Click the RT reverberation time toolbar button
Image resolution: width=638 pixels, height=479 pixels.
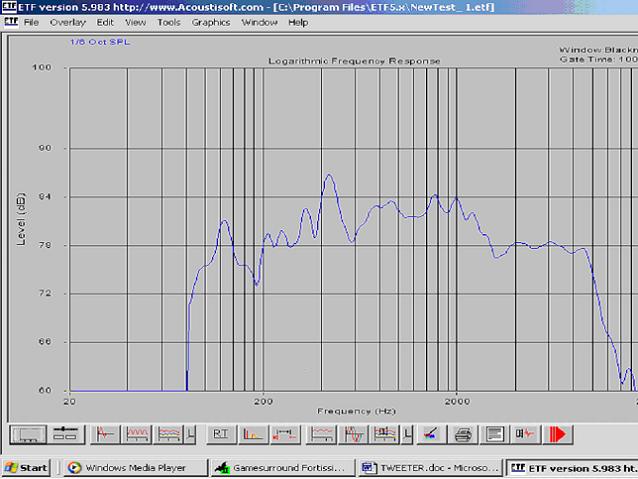pos(221,434)
